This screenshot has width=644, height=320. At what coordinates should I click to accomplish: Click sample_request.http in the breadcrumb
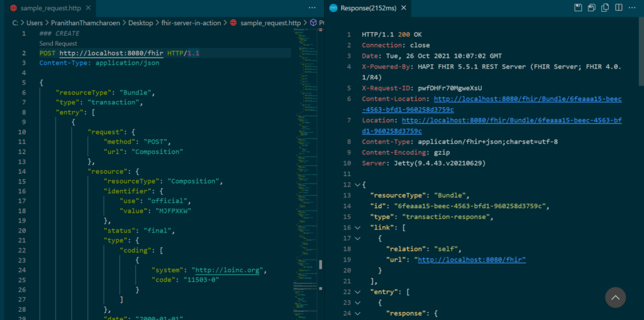coord(270,23)
